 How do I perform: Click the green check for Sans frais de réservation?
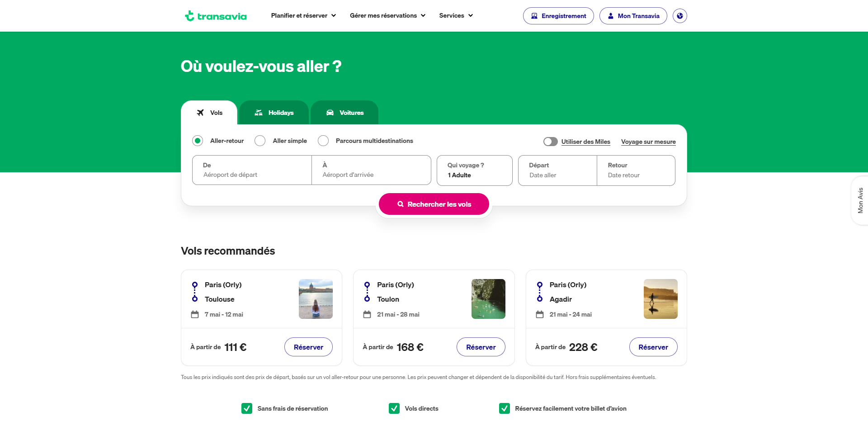(247, 408)
